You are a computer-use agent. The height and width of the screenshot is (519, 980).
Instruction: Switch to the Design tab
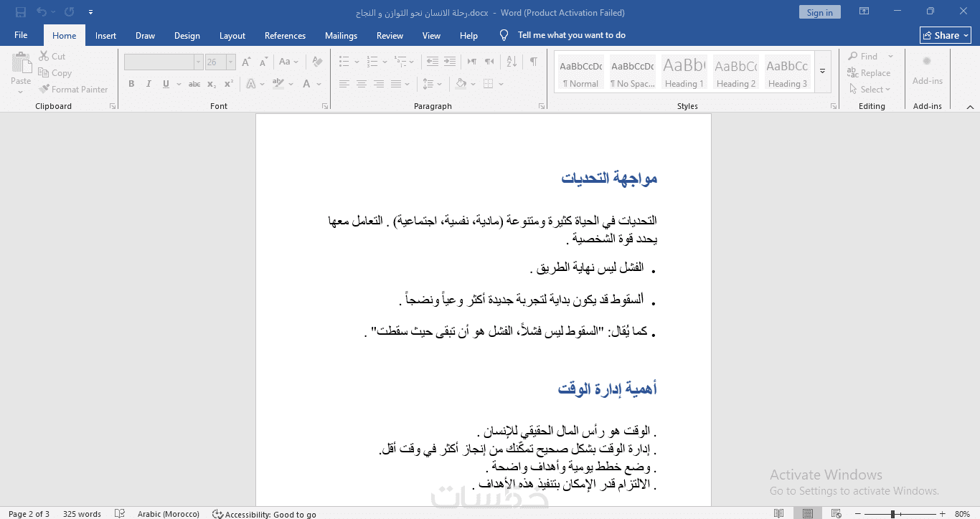coord(187,35)
